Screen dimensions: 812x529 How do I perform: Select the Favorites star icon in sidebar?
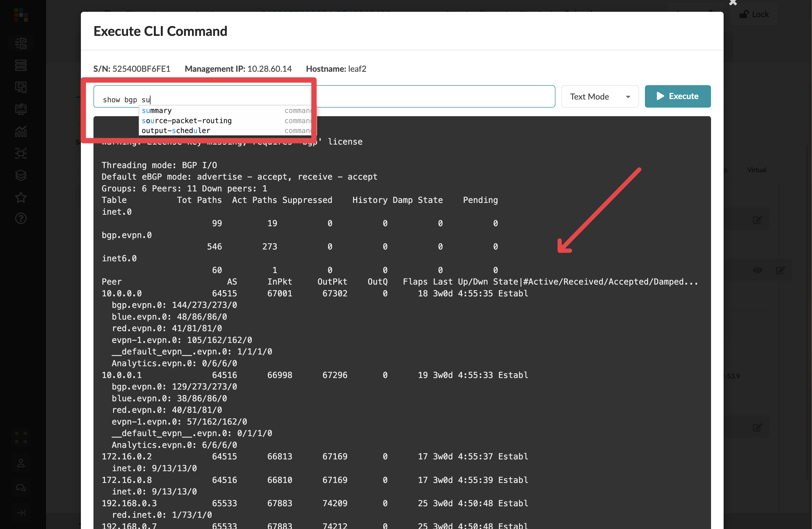click(x=20, y=197)
